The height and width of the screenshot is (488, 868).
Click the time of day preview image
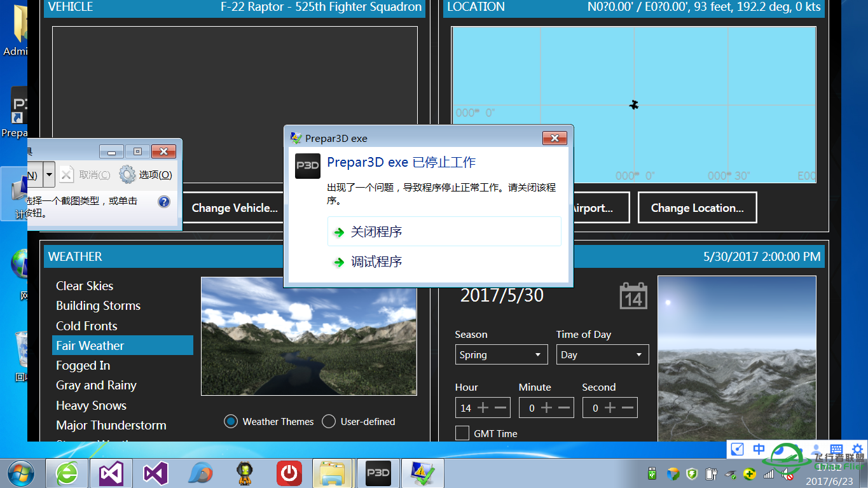(x=736, y=358)
